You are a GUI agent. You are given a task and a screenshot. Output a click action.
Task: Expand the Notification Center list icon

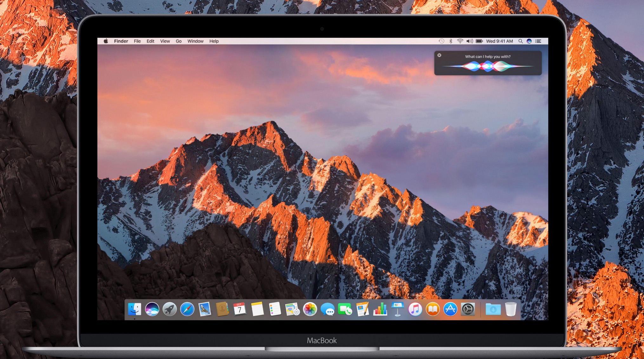coord(538,41)
